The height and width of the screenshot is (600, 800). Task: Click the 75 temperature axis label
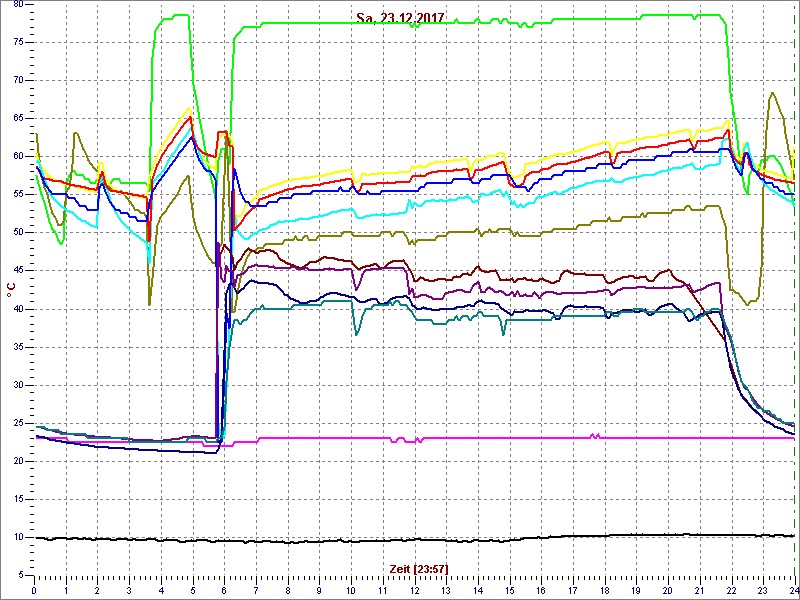18,42
